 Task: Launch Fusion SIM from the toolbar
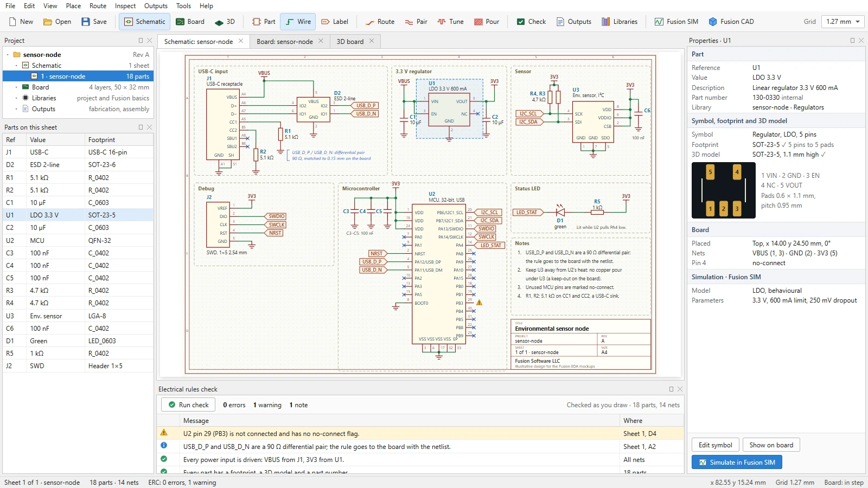click(676, 22)
